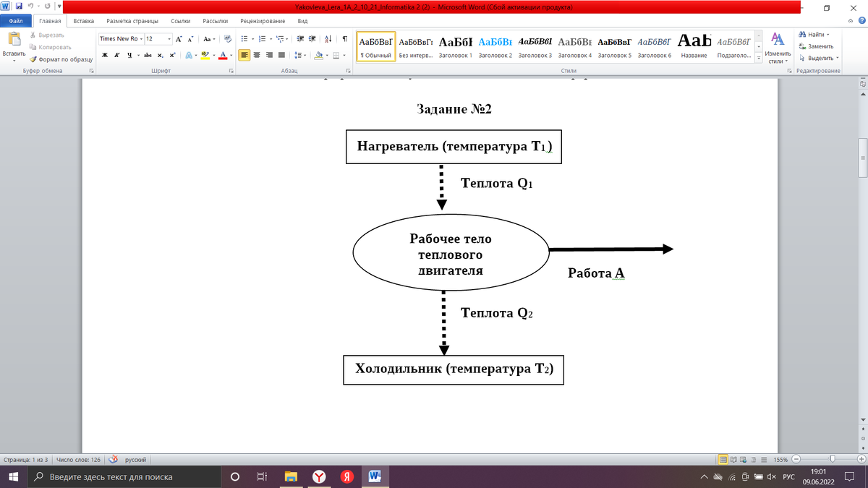Enable center text alignment

[258, 54]
